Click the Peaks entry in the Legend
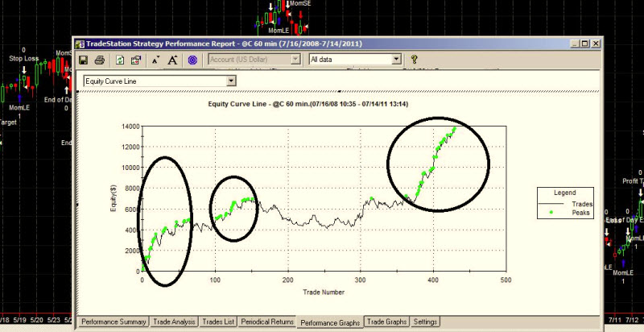 [580, 213]
